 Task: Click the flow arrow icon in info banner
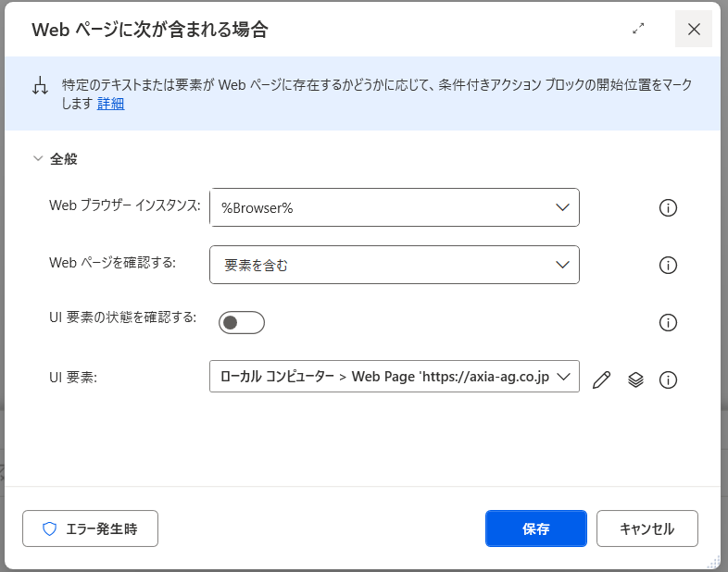[x=40, y=87]
